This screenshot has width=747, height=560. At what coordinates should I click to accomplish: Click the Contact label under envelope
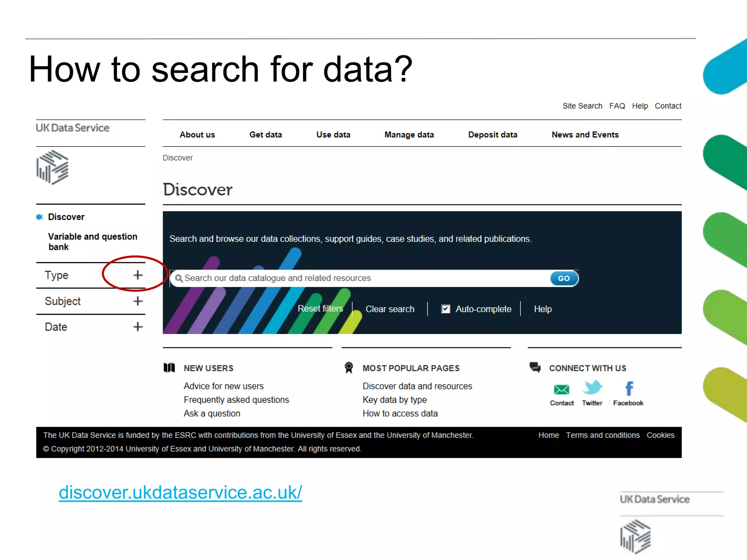[x=562, y=403]
